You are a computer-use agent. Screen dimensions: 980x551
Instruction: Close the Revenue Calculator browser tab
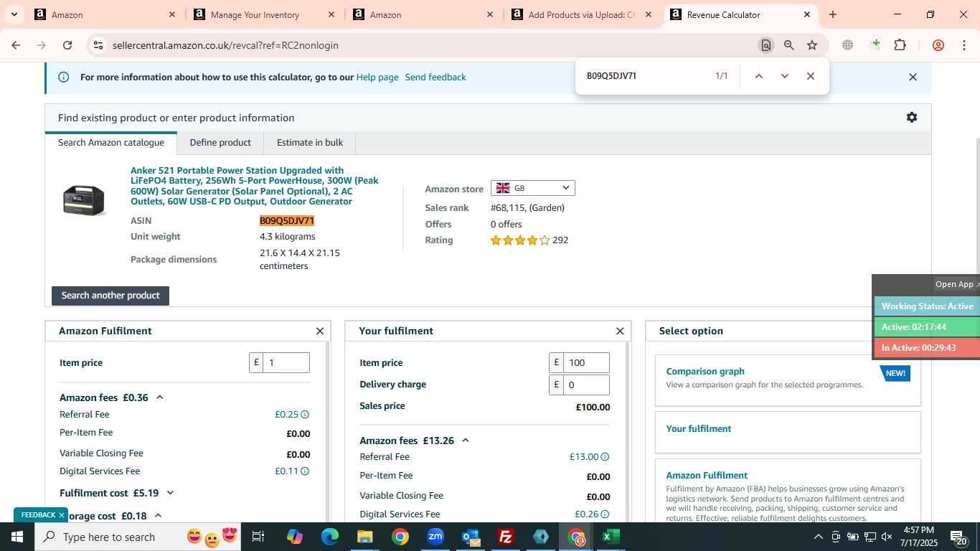point(807,14)
